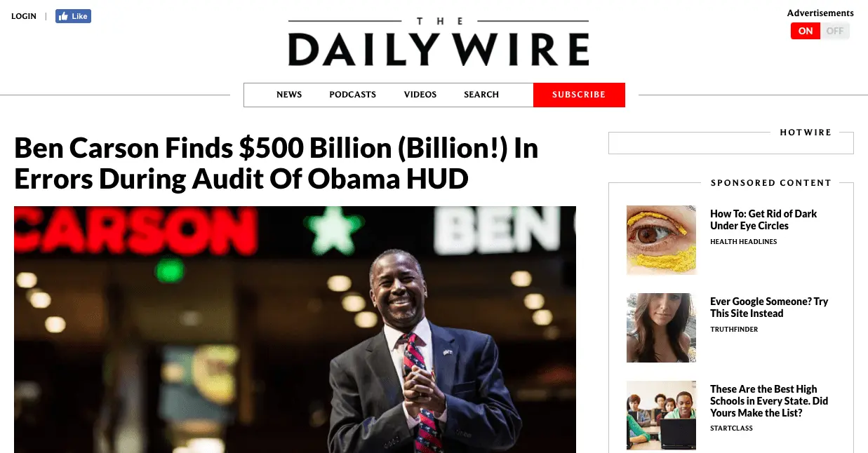Click the LOGIN link
Screen dimensions: 868x453
24,16
